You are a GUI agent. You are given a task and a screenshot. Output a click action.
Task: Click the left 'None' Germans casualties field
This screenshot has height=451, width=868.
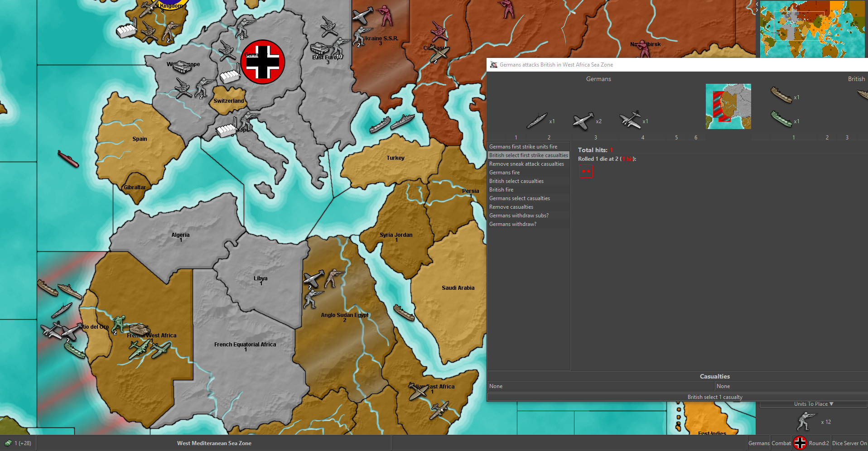pos(601,386)
